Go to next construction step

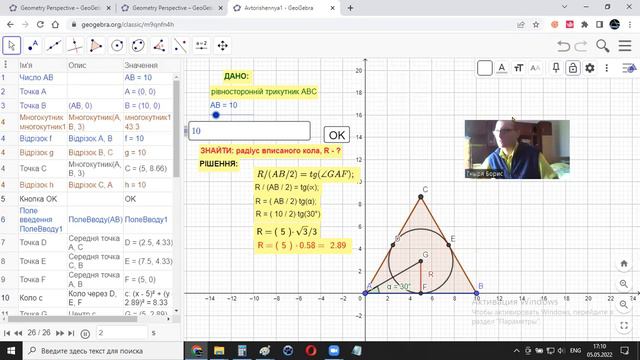[x=60, y=333]
